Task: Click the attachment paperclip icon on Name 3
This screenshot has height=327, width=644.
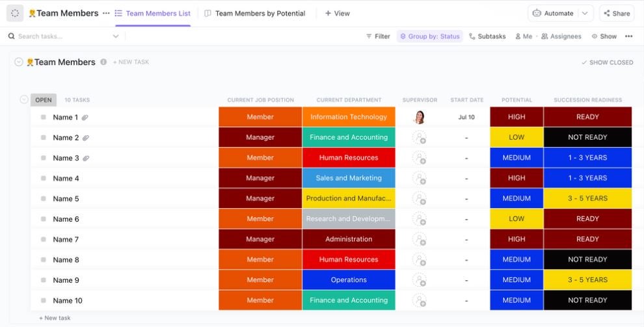Action: [85, 159]
